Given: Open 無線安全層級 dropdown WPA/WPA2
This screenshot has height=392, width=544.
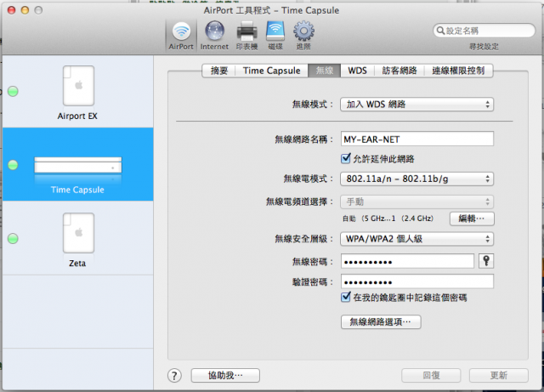Looking at the screenshot, I should [x=416, y=239].
